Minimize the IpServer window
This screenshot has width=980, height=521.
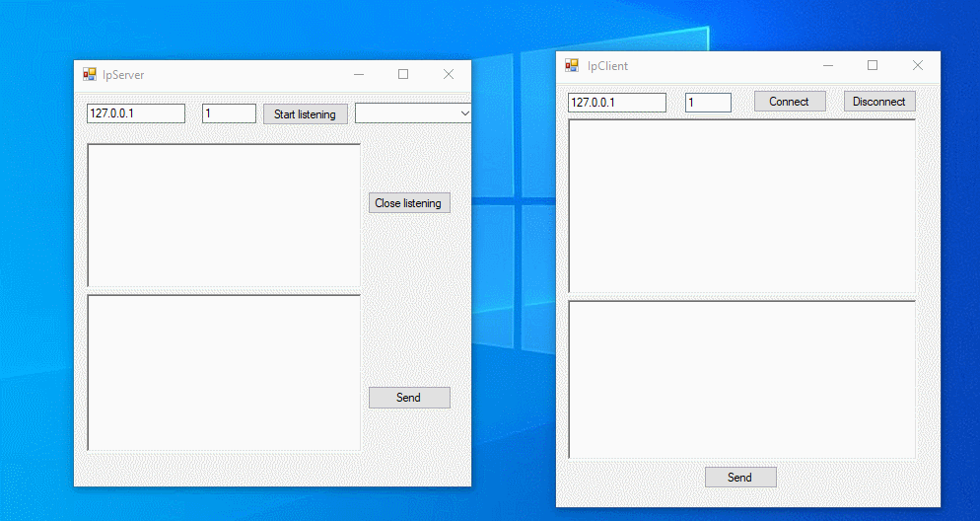pyautogui.click(x=359, y=74)
